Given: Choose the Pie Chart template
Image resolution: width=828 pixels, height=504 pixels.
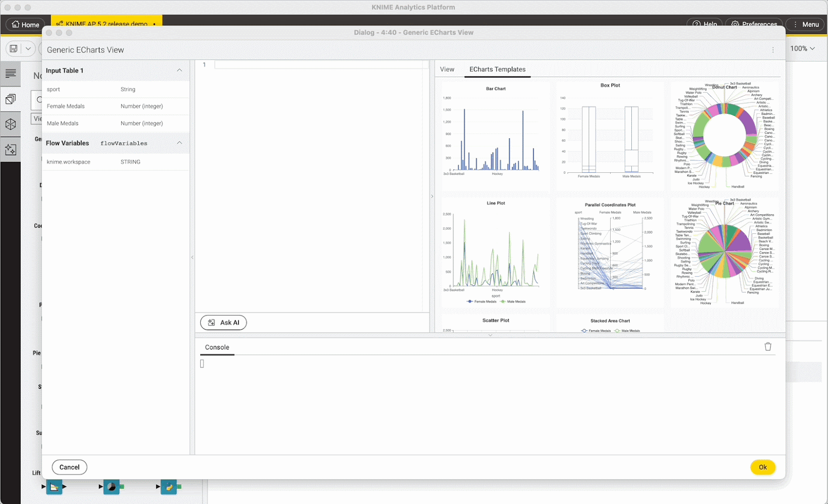Looking at the screenshot, I should (x=724, y=253).
